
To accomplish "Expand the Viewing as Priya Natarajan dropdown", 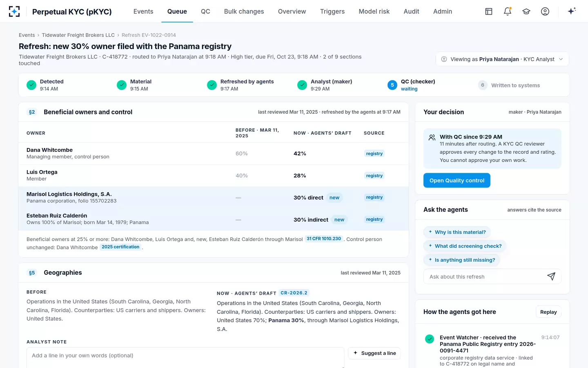I will click(502, 59).
